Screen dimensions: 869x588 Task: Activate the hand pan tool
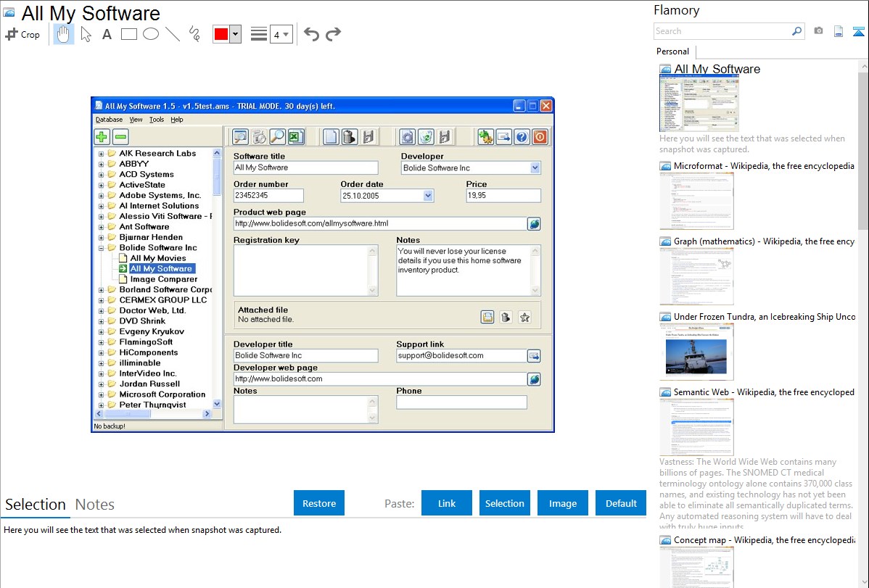63,34
